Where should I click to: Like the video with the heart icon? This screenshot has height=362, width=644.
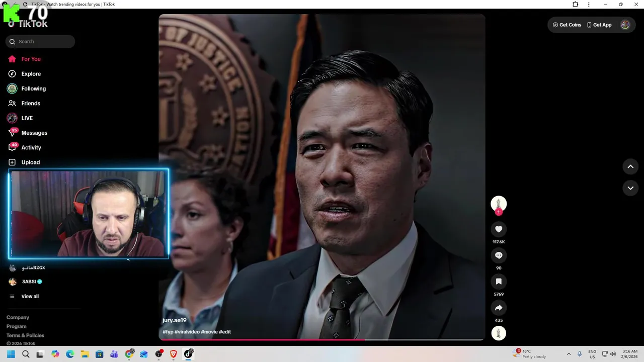pyautogui.click(x=499, y=229)
